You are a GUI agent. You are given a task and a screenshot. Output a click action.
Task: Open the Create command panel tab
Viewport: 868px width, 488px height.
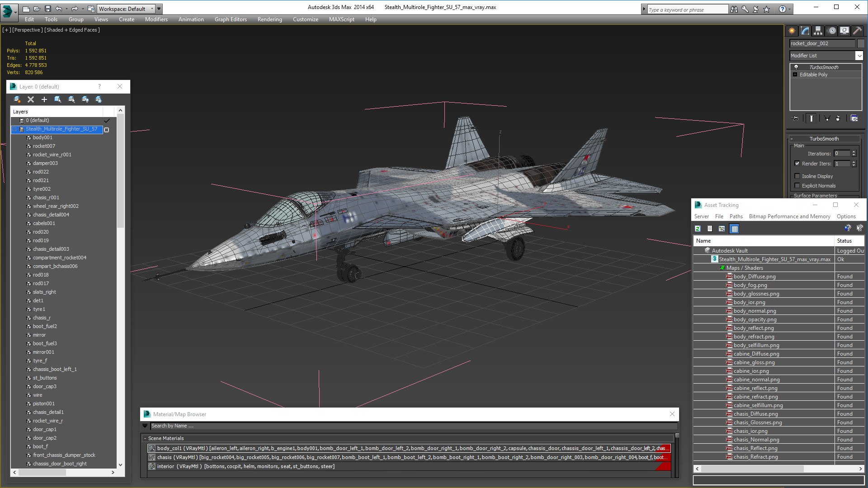792,31
